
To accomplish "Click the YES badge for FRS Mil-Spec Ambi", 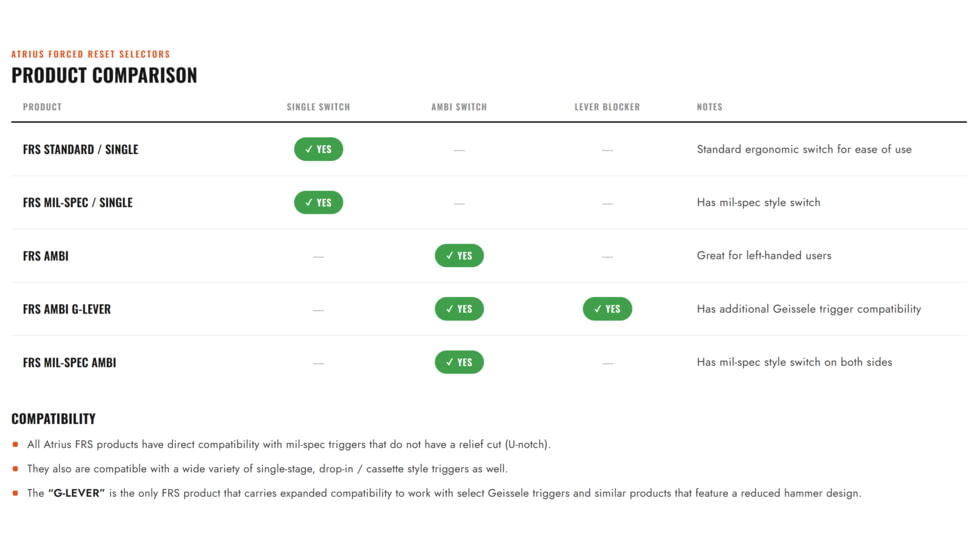I will 459,362.
